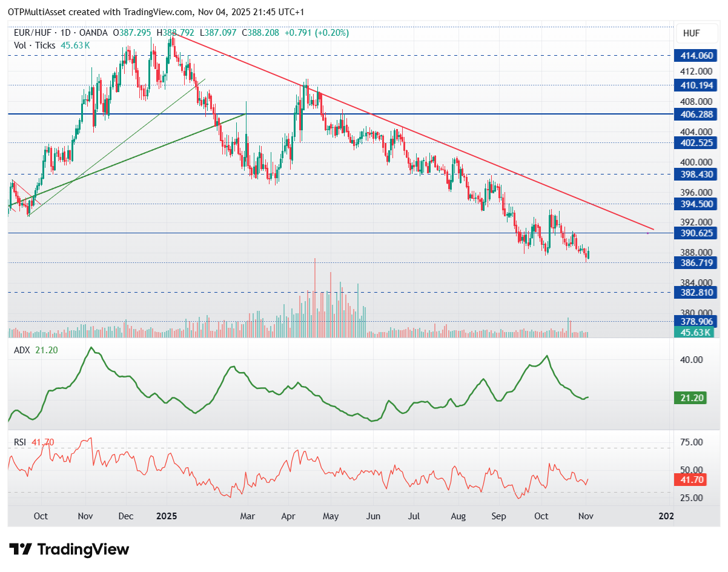728x572 pixels.
Task: Select the RSI indicator legend label
Action: (19, 442)
